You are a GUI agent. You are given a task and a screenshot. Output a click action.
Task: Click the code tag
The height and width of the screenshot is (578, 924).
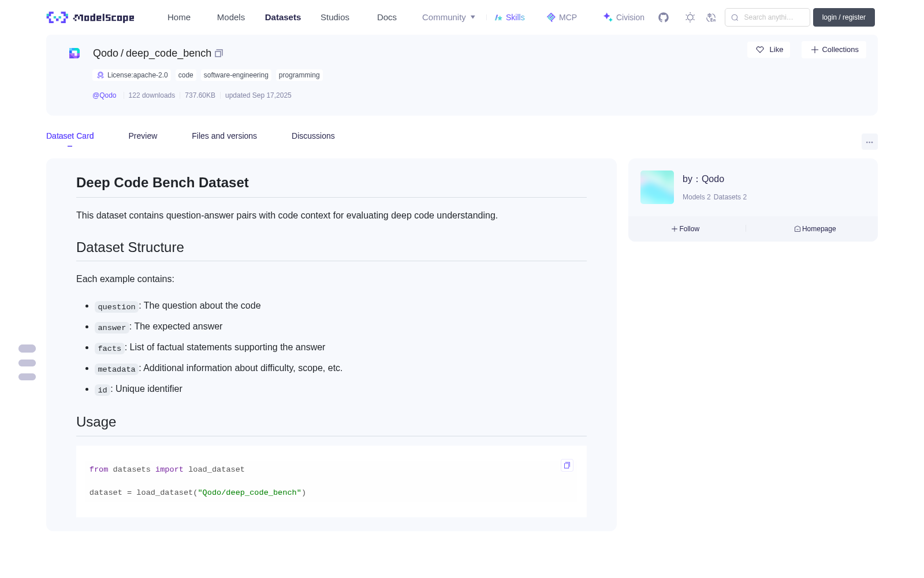tap(186, 75)
